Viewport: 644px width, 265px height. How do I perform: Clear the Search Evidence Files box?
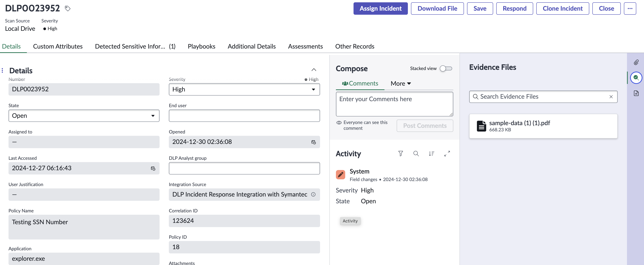[611, 97]
